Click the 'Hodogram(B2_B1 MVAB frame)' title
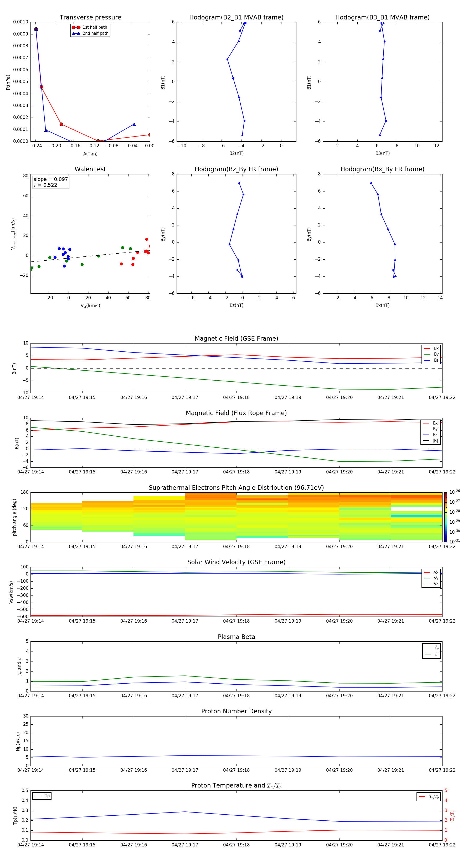Image resolution: width=473 pixels, height=868 pixels. click(236, 18)
